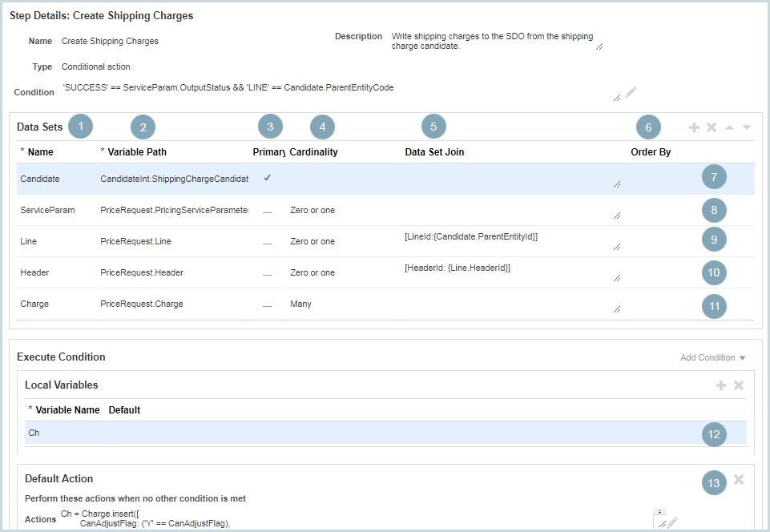Click the move down arrow in Data Sets
Viewport: 770px width, 532px height.
point(747,127)
